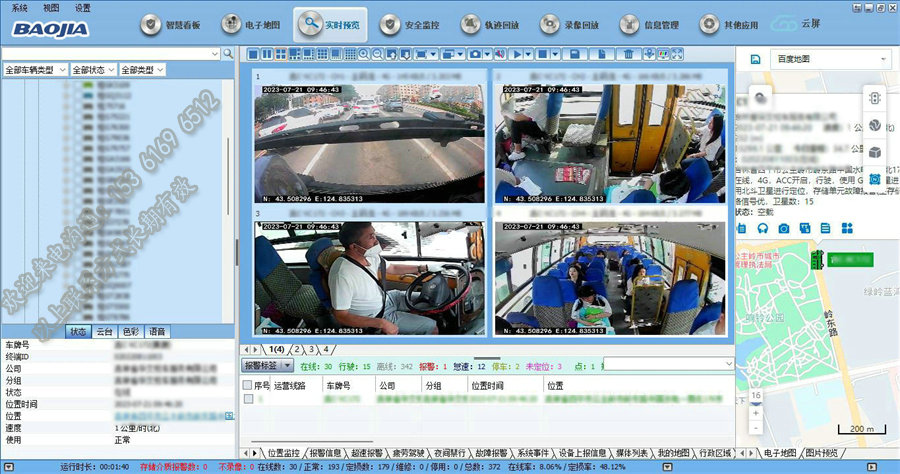Click the trash delete icon in video toolbar
900x474 pixels.
tap(628, 53)
